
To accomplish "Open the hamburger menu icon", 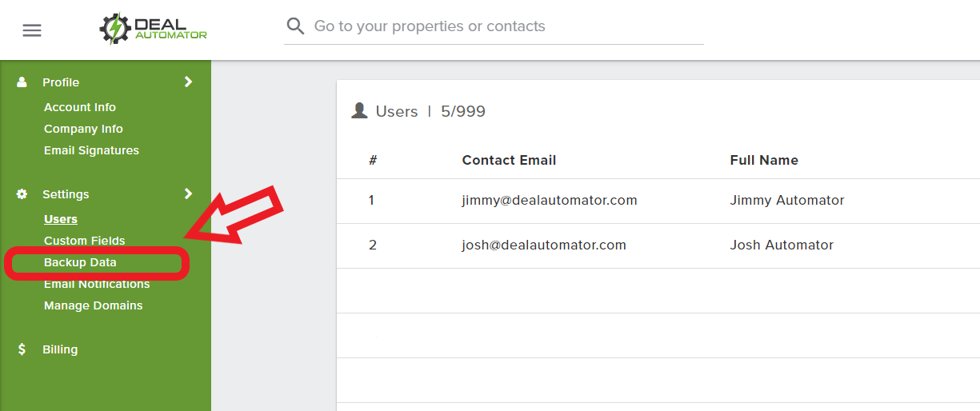I will (32, 30).
